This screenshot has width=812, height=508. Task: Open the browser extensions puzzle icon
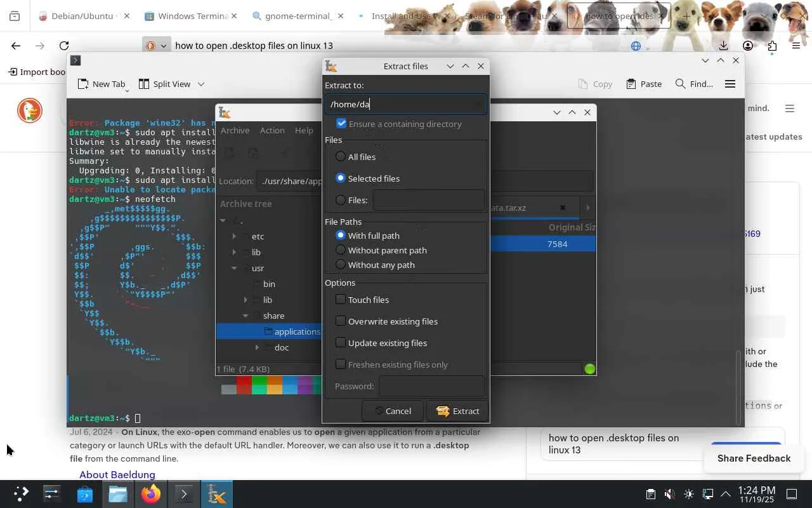(x=772, y=45)
